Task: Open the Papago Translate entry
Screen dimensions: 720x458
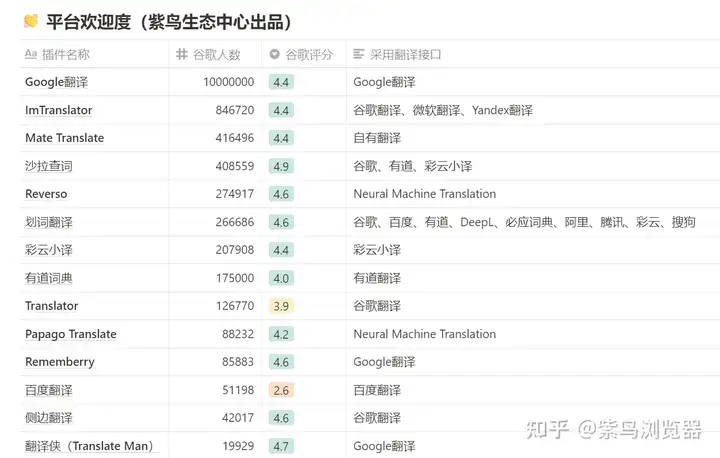Action: coord(71,334)
